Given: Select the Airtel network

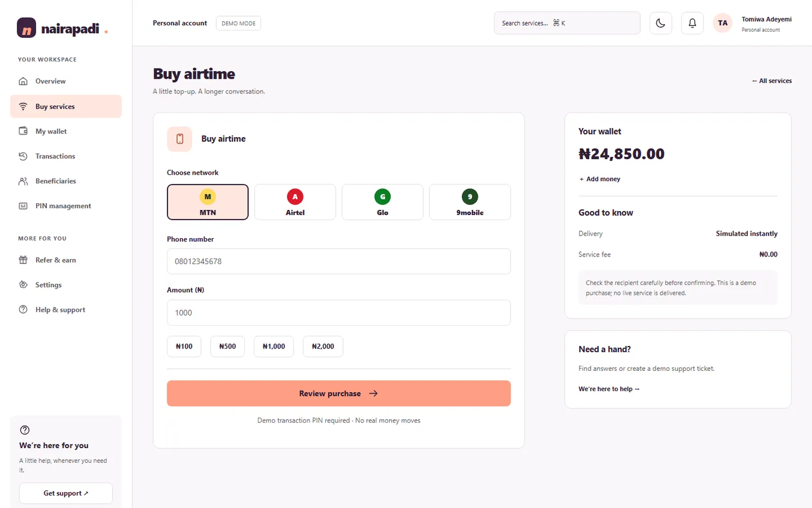Looking at the screenshot, I should (295, 202).
